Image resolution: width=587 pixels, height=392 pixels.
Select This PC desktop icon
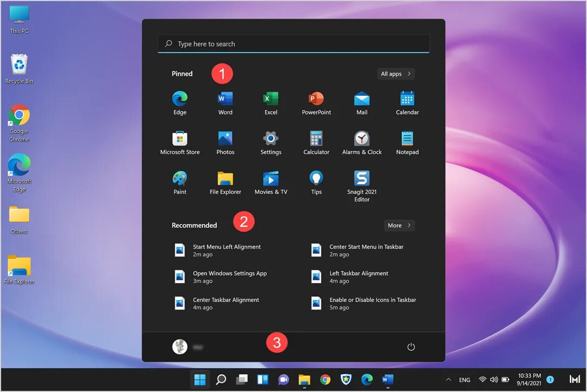coord(19,20)
